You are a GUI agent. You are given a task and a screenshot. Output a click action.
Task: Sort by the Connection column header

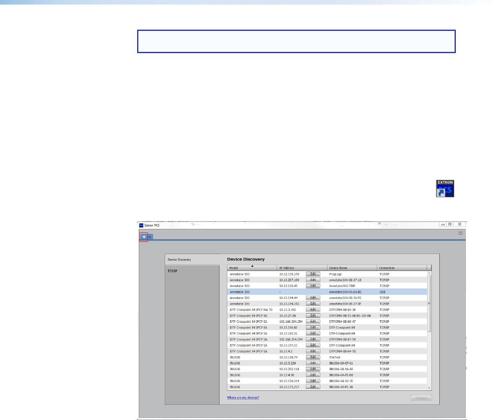pyautogui.click(x=402, y=268)
